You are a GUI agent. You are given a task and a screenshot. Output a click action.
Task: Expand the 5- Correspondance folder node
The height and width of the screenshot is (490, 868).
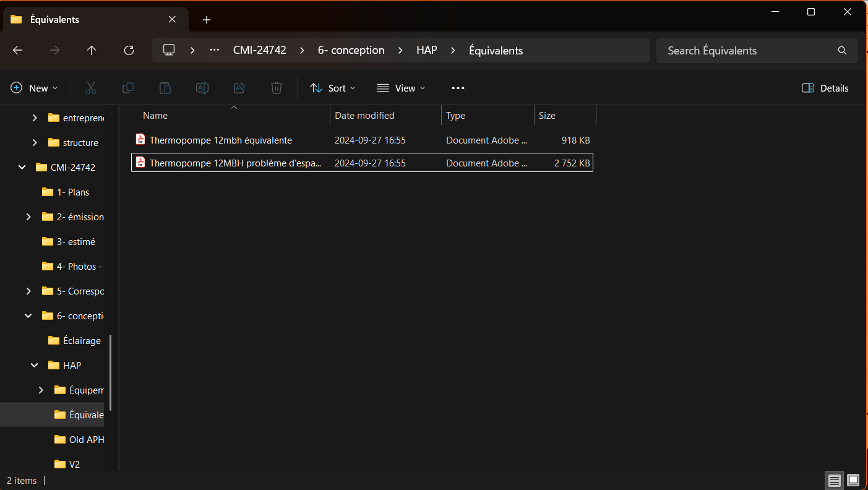28,291
